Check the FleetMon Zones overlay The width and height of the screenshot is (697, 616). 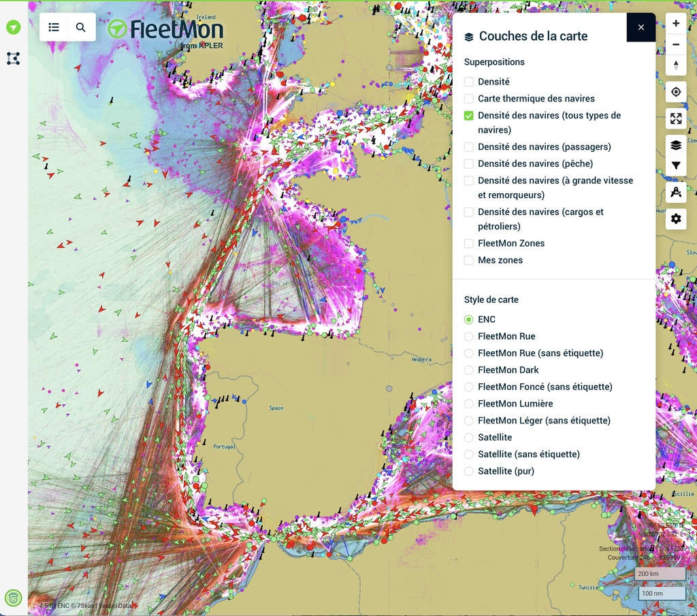469,244
